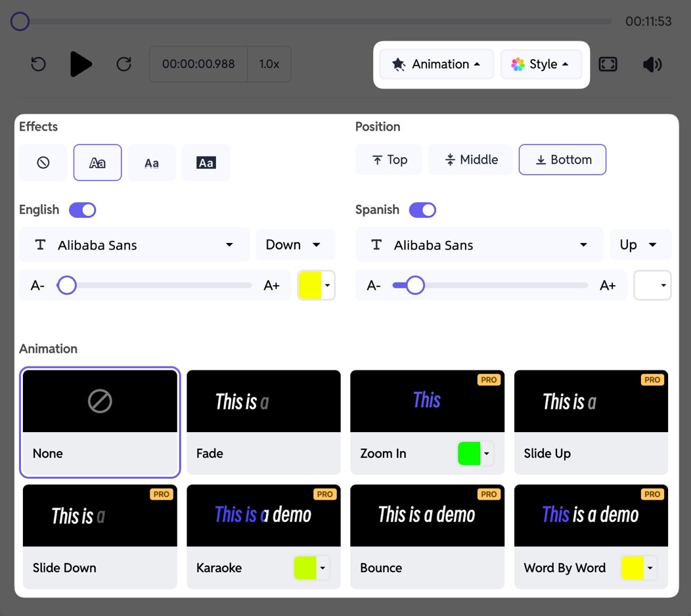Set subtitle position to Bottom
691x616 pixels.
click(x=562, y=160)
